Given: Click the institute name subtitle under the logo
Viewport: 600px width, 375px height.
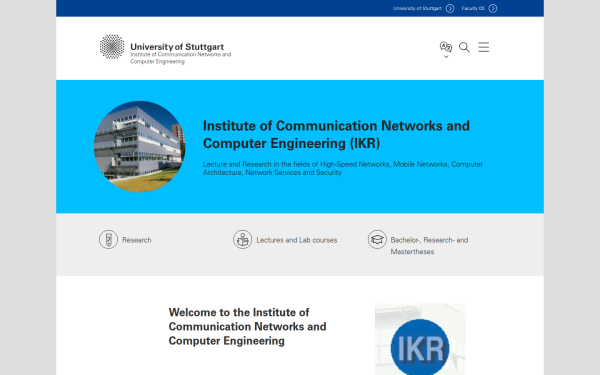Looking at the screenshot, I should 181,58.
